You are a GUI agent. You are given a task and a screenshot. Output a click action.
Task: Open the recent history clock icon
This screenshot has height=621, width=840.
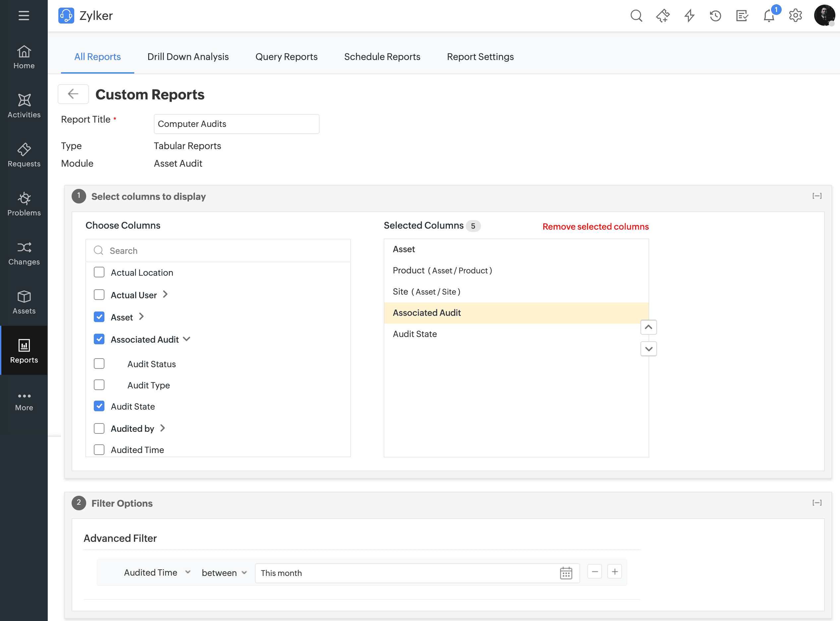tap(715, 16)
